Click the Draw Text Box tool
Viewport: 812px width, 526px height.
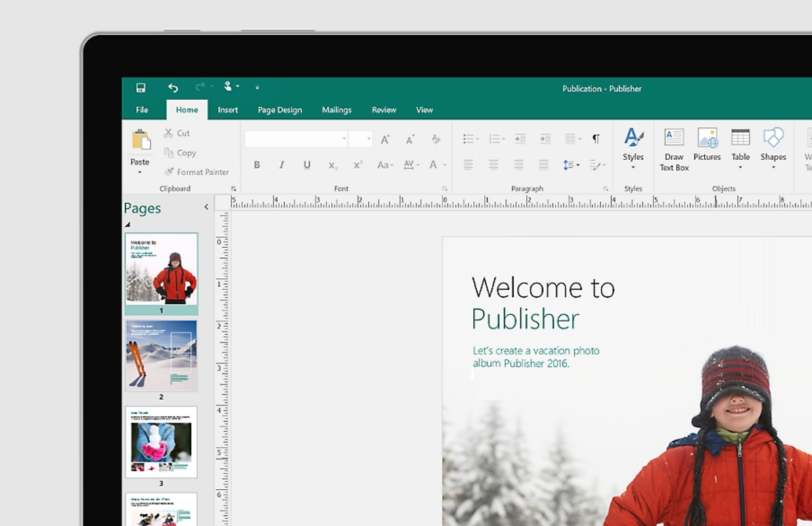674,148
